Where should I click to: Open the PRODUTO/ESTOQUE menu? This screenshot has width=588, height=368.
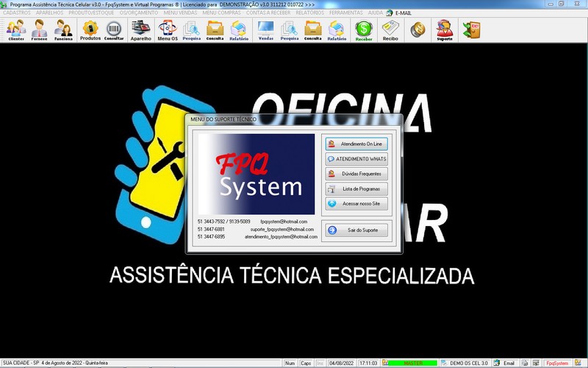pyautogui.click(x=91, y=13)
